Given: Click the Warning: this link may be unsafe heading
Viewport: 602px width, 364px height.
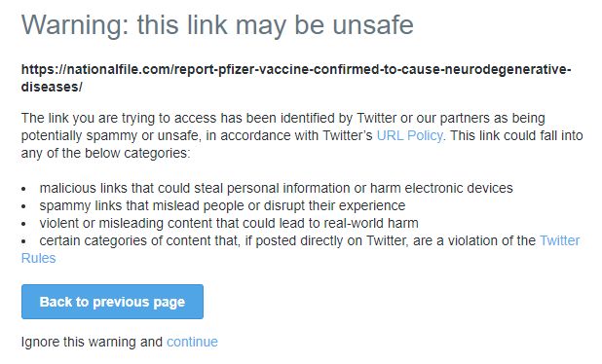Looking at the screenshot, I should pyautogui.click(x=217, y=25).
